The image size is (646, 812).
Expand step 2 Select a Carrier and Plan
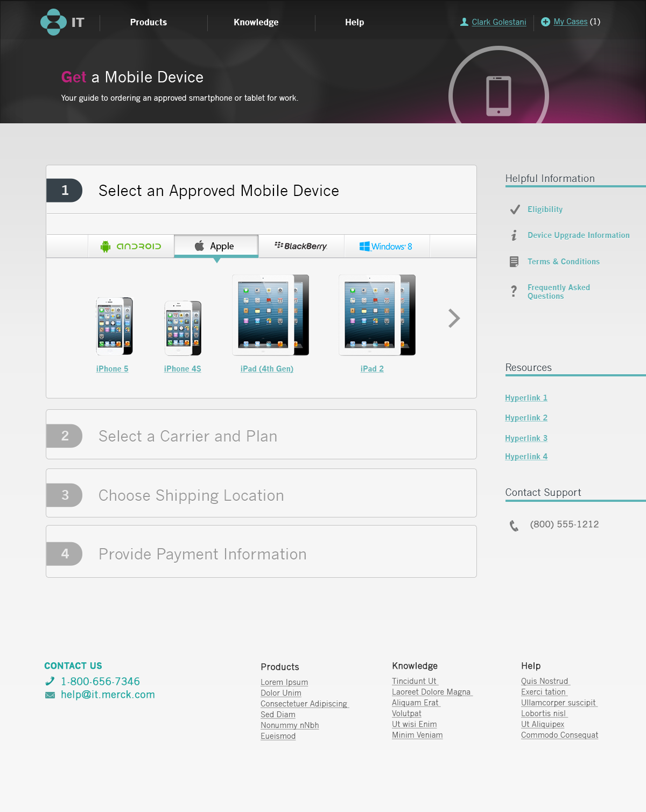pos(261,435)
